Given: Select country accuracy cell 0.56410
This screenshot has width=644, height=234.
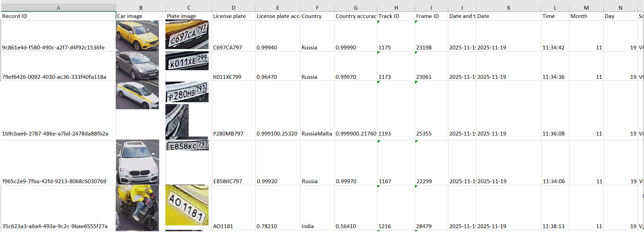Looking at the screenshot, I should [356, 208].
